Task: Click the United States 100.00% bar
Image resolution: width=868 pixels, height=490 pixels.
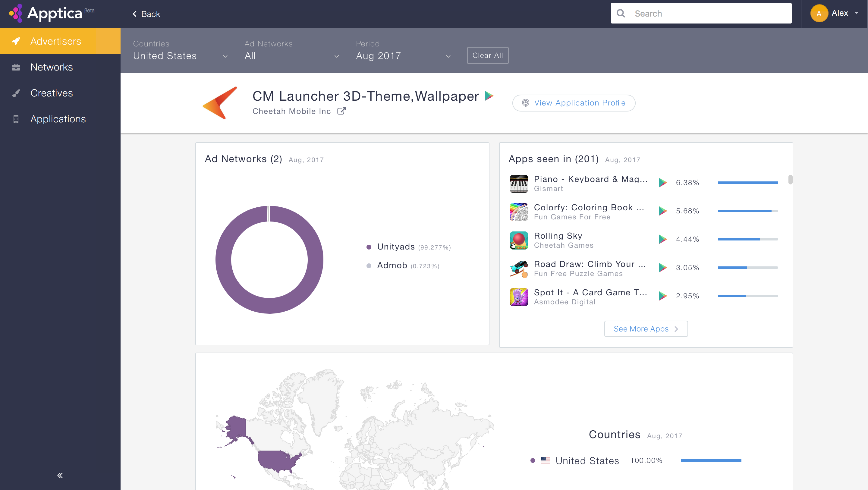Action: point(711,460)
